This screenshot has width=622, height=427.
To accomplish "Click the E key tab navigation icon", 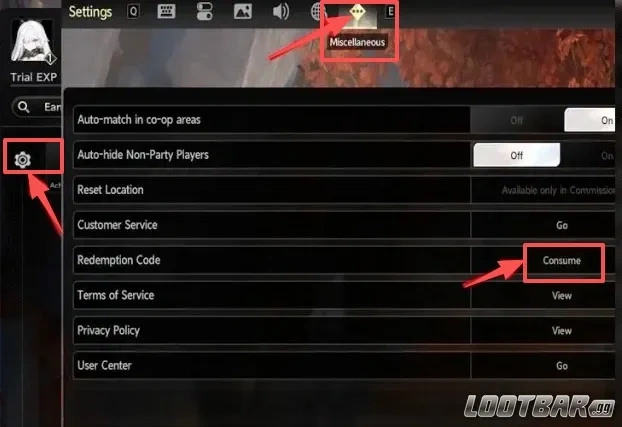I will click(390, 12).
